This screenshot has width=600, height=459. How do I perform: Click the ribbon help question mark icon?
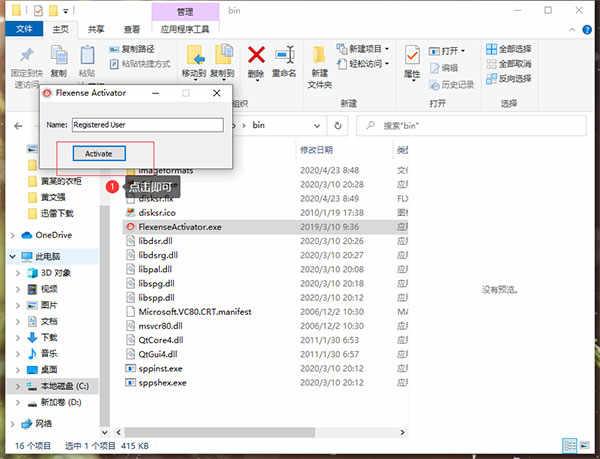click(587, 29)
